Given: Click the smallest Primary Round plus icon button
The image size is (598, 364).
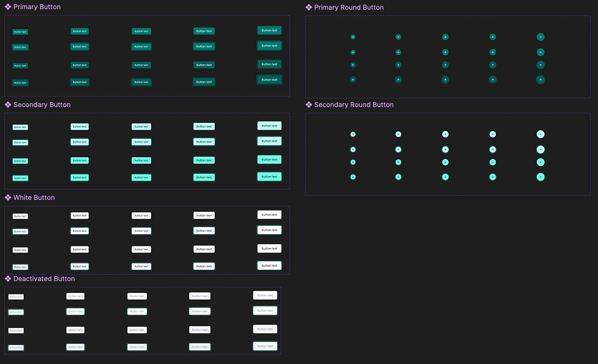Looking at the screenshot, I should pyautogui.click(x=353, y=37).
